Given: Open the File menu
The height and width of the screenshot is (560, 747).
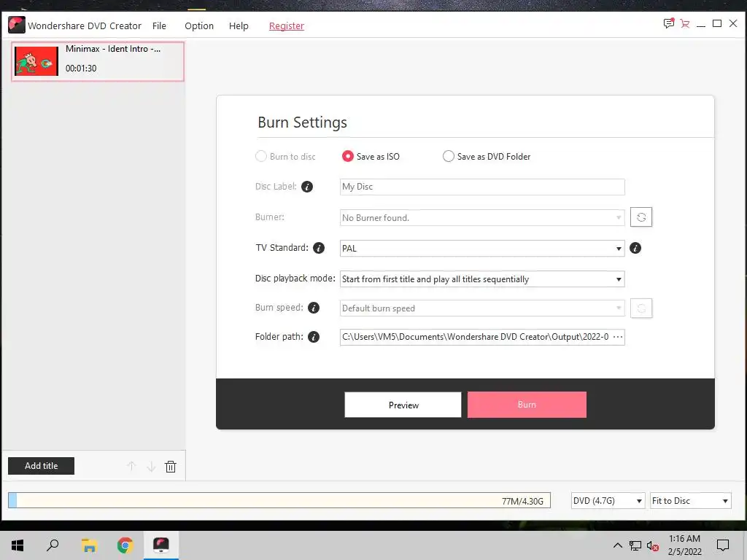Looking at the screenshot, I should 159,26.
